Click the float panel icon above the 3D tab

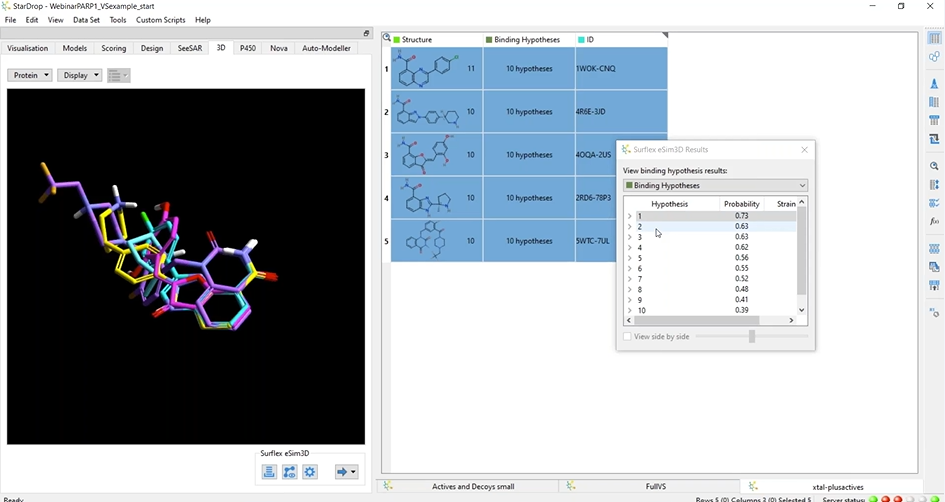coord(366,34)
